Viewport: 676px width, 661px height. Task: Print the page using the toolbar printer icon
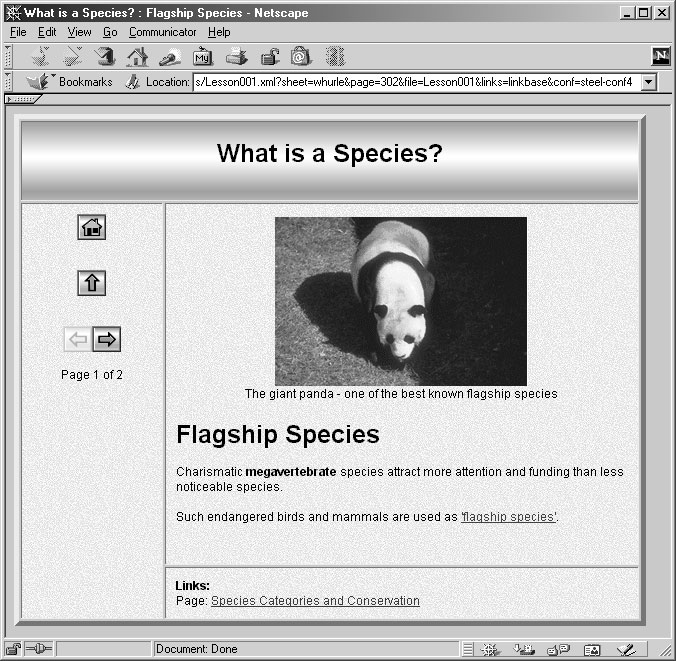235,57
